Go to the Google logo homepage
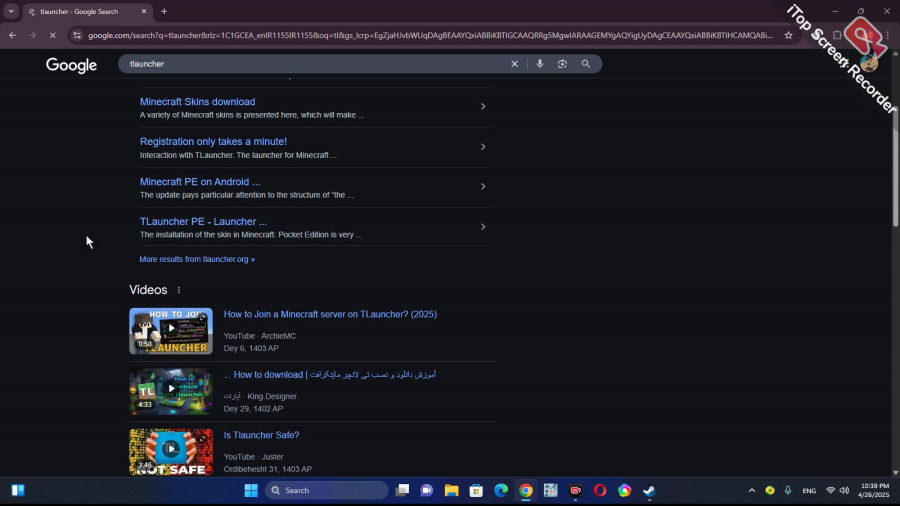This screenshot has height=506, width=900. [x=71, y=65]
